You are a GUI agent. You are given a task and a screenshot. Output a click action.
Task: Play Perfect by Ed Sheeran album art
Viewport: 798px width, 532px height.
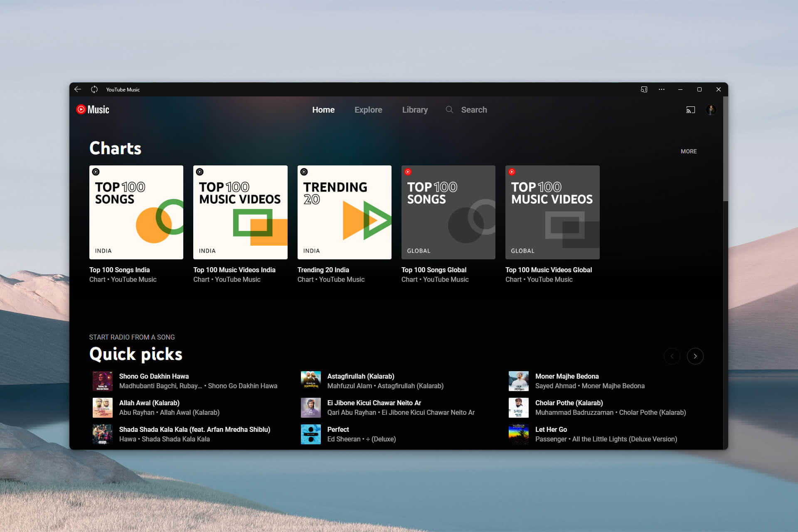tap(311, 434)
